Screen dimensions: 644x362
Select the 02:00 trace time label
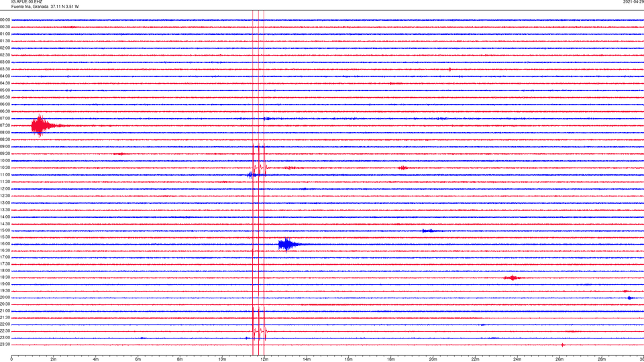[5, 48]
